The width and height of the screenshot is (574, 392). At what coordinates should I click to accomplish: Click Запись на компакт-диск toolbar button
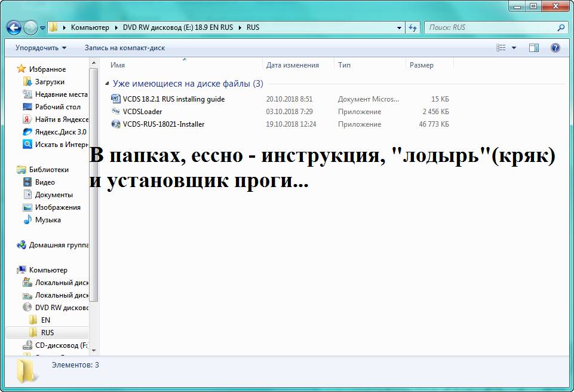point(124,48)
